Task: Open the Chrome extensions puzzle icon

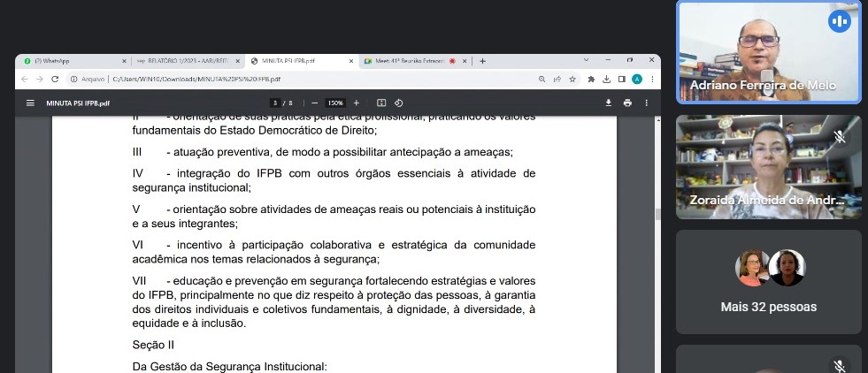Action: (591, 79)
